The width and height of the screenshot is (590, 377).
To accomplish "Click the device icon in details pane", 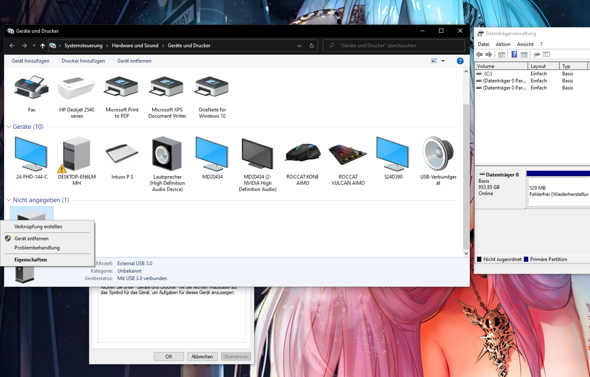I will click(x=24, y=274).
